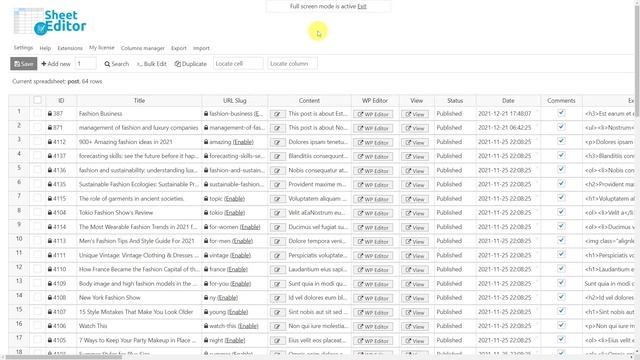The image size is (640, 360).
Task: Save the spreadsheet changes
Action: [x=24, y=64]
